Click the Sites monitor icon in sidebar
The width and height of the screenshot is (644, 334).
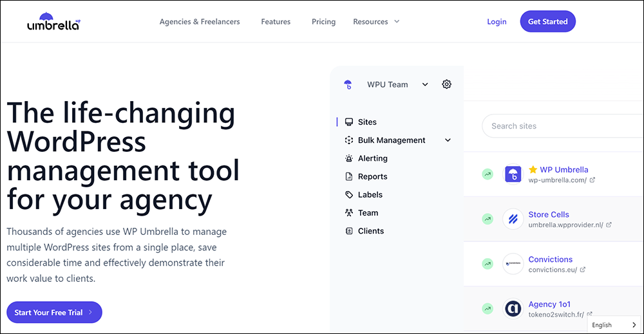[348, 122]
